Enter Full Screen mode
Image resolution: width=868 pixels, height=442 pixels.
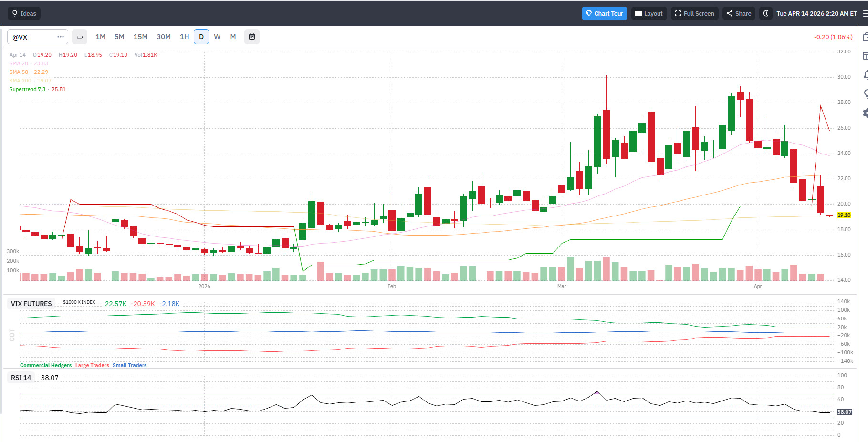point(694,13)
